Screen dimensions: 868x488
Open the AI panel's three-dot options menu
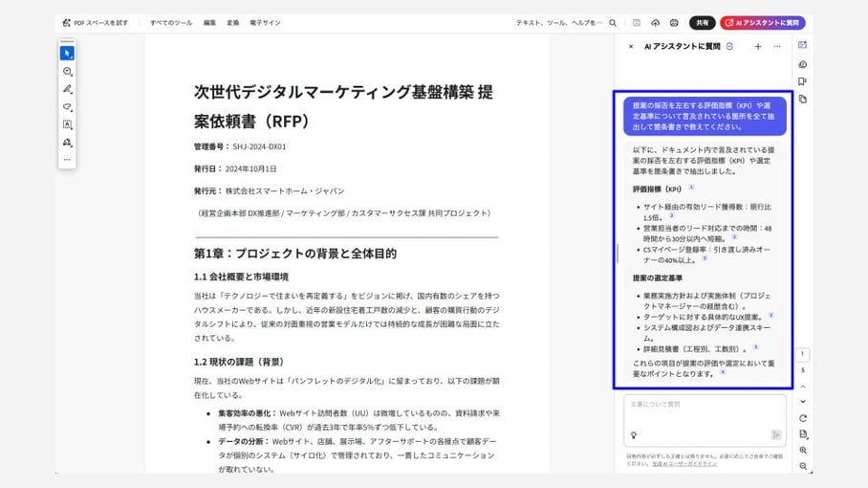coord(776,46)
